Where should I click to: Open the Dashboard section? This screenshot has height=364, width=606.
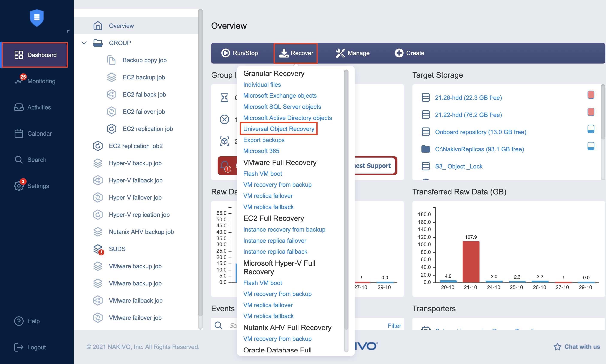tap(35, 55)
